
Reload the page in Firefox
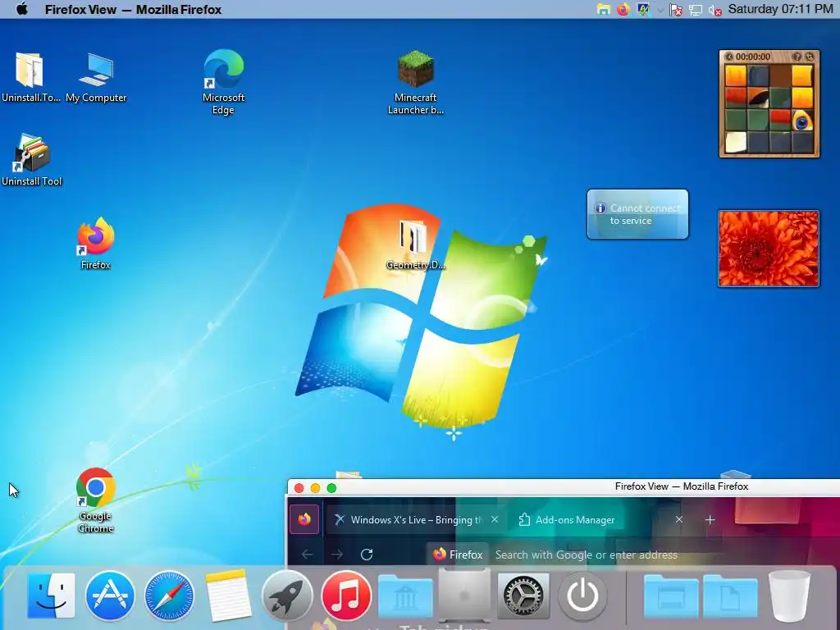(367, 555)
